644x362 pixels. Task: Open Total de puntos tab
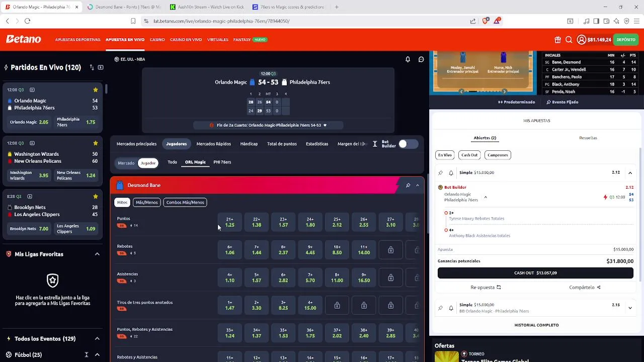[282, 144]
